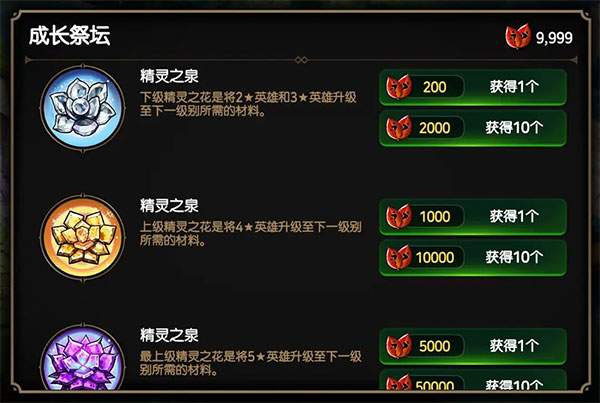Click the red leaf currency icon beside 9,999
The height and width of the screenshot is (403, 600).
(x=518, y=36)
